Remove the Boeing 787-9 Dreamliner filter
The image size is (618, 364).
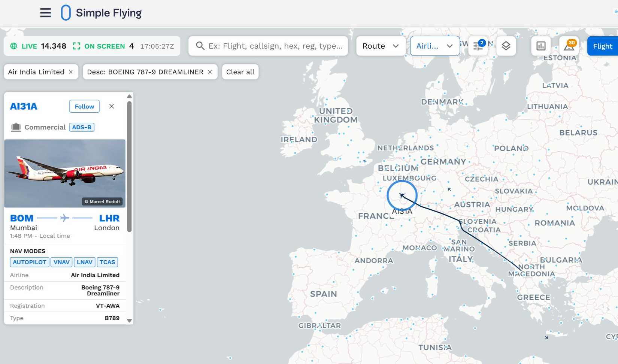pos(210,72)
